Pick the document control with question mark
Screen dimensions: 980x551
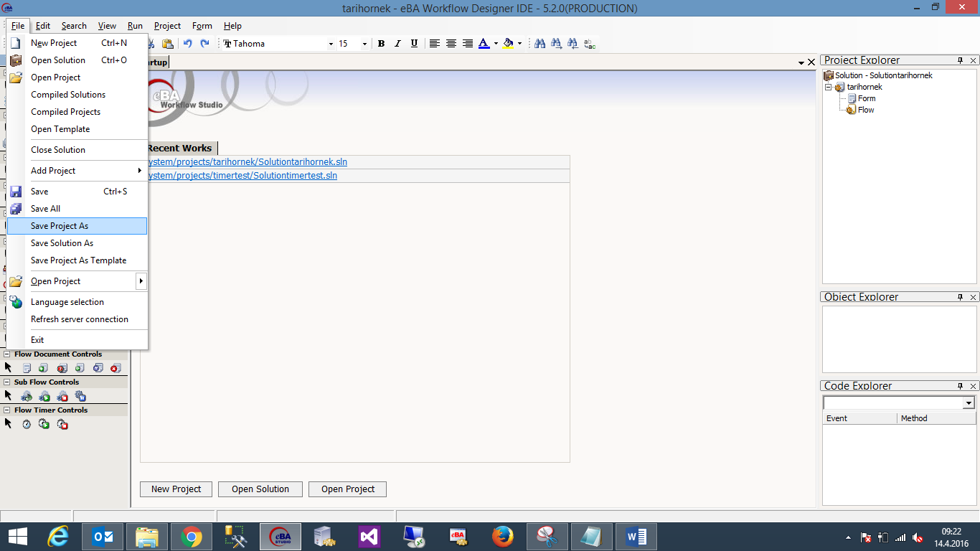click(x=62, y=368)
